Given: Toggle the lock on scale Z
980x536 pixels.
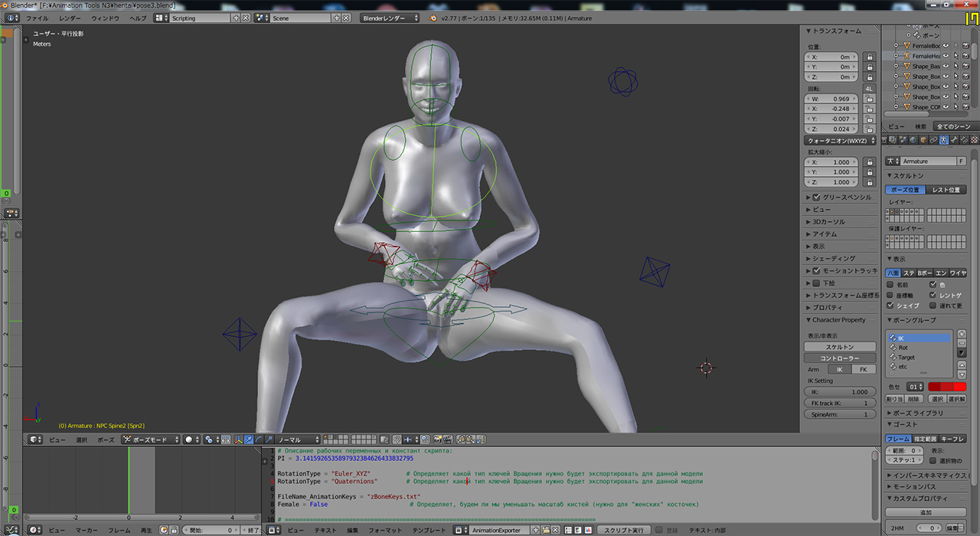Looking at the screenshot, I should click(x=869, y=182).
